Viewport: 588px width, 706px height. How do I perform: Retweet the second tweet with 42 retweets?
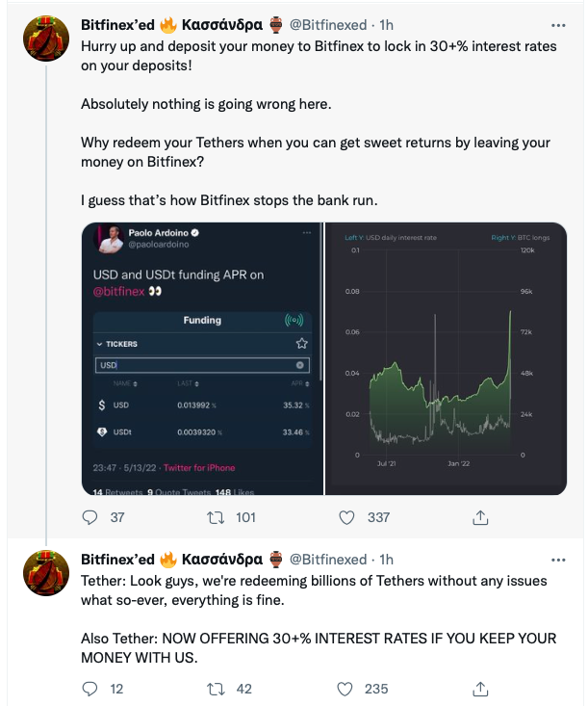click(x=217, y=689)
